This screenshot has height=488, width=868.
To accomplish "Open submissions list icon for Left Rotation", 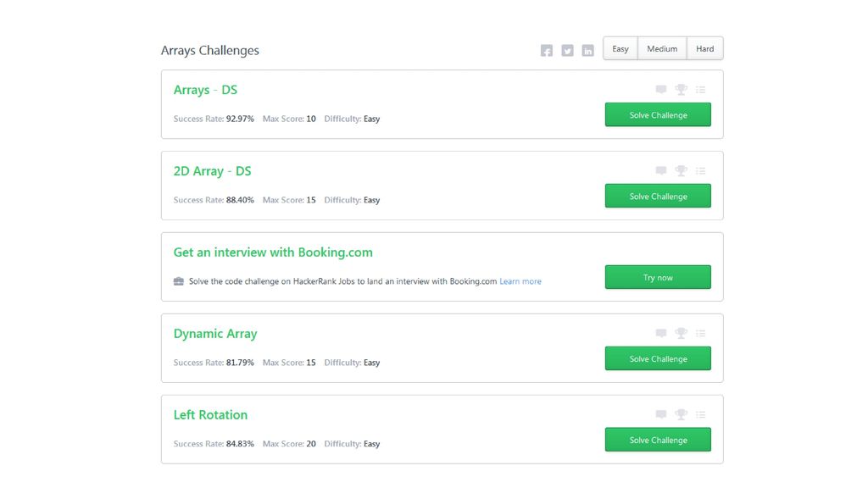I will point(701,414).
